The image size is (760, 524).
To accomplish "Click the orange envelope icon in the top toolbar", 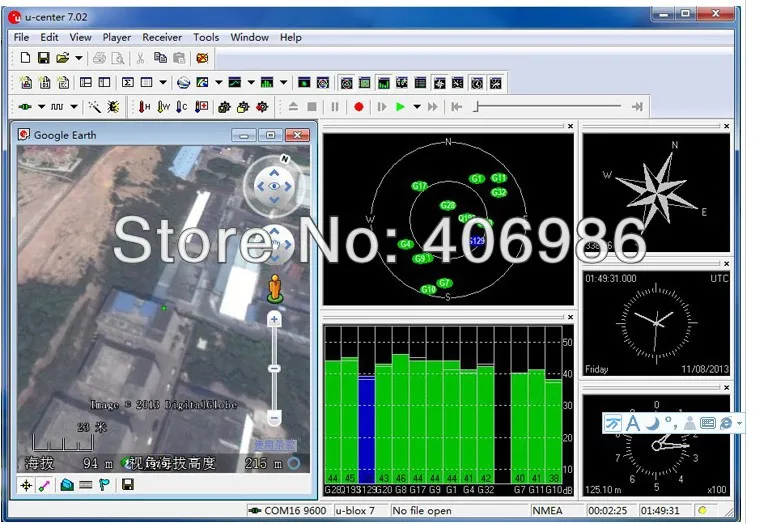I will click(x=202, y=58).
